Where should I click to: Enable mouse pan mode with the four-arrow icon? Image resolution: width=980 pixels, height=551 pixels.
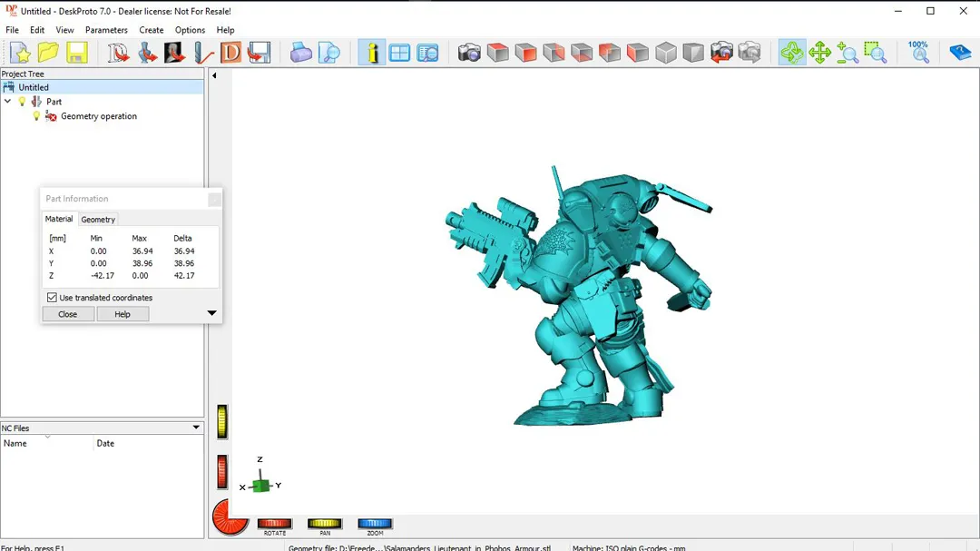coord(819,53)
